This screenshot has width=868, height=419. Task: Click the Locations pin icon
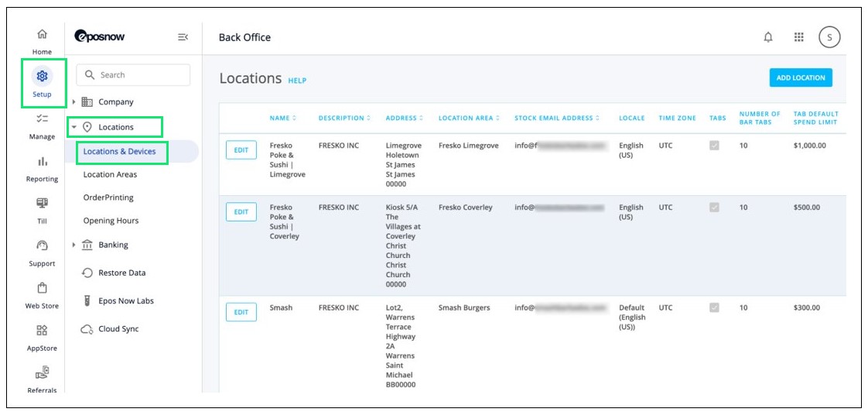[87, 127]
